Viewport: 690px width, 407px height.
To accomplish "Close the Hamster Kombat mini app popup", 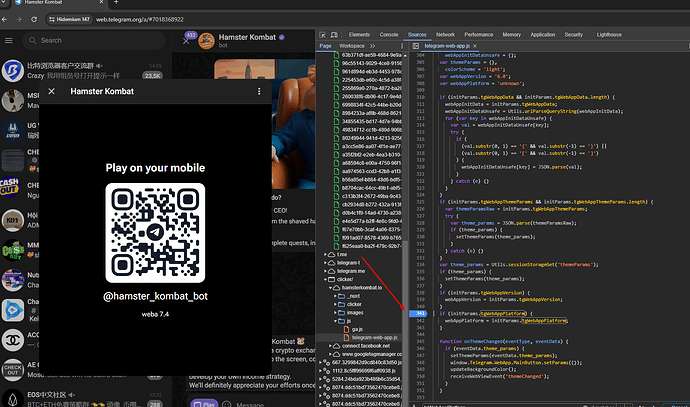I will pos(51,91).
